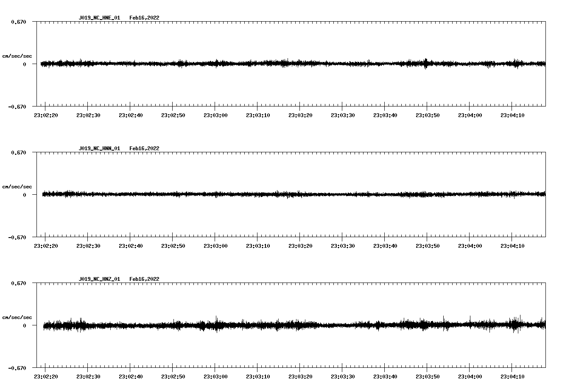Viewport: 576px width, 392px height.
Task: Click the J019_NC_HNN_01 plot title
Action: point(99,148)
